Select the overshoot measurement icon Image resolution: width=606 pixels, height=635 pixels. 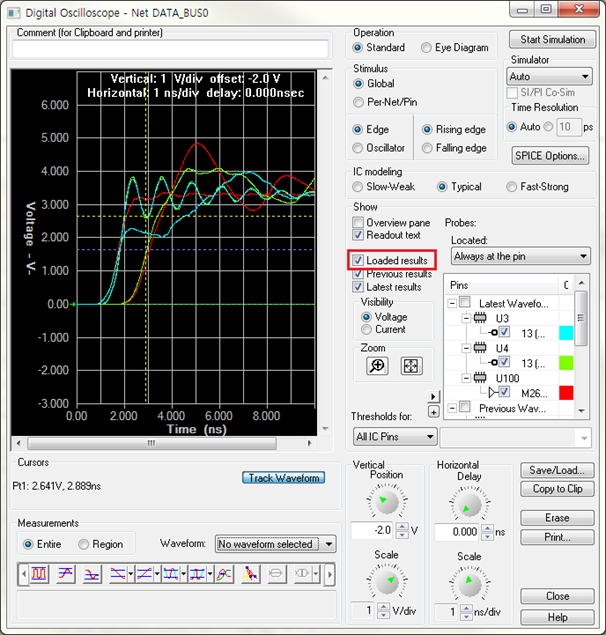(66, 574)
